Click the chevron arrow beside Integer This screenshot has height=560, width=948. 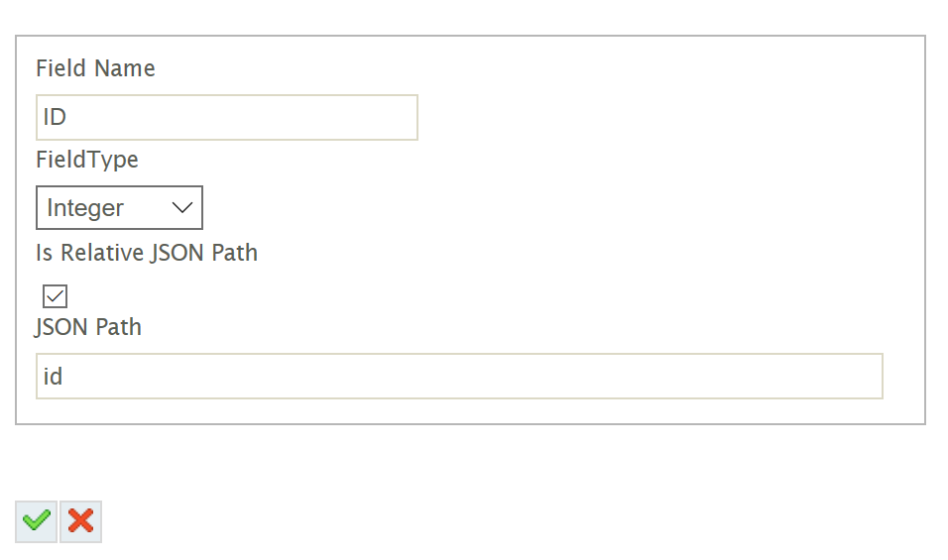(181, 207)
